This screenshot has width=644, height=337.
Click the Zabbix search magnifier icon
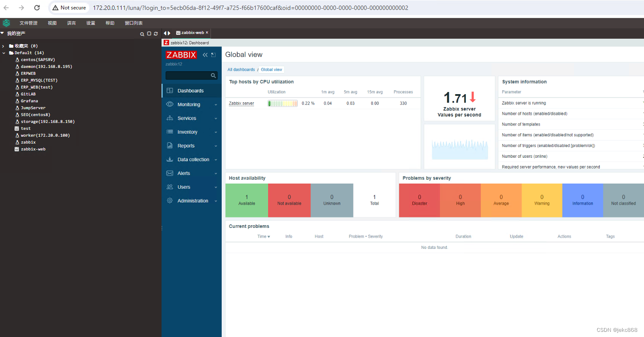pos(213,76)
